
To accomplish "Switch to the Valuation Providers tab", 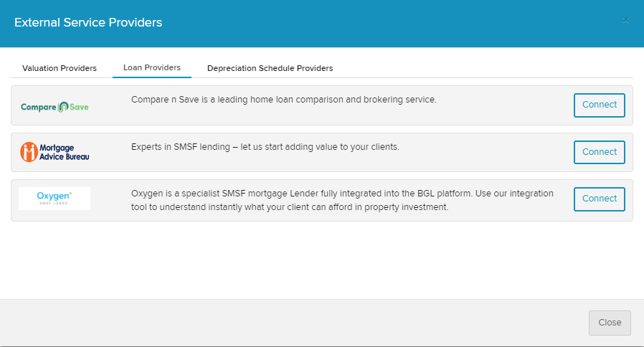I will point(60,68).
